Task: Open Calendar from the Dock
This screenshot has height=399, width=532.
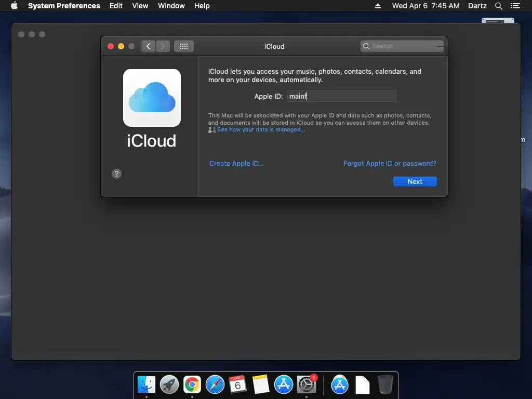Action: point(237,384)
